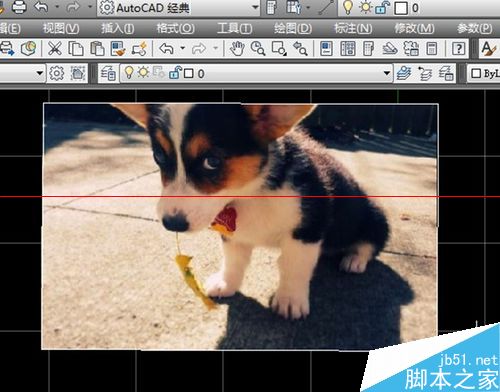The image size is (500, 392).
Task: Select the Zoom Realtime magnifier tool
Action: [x=258, y=49]
